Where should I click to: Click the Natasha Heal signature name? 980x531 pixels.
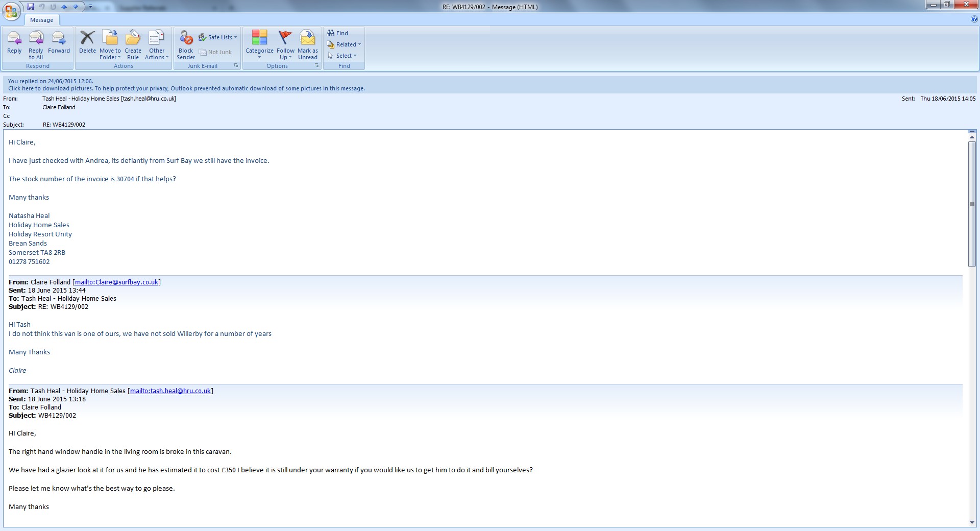[x=29, y=215]
